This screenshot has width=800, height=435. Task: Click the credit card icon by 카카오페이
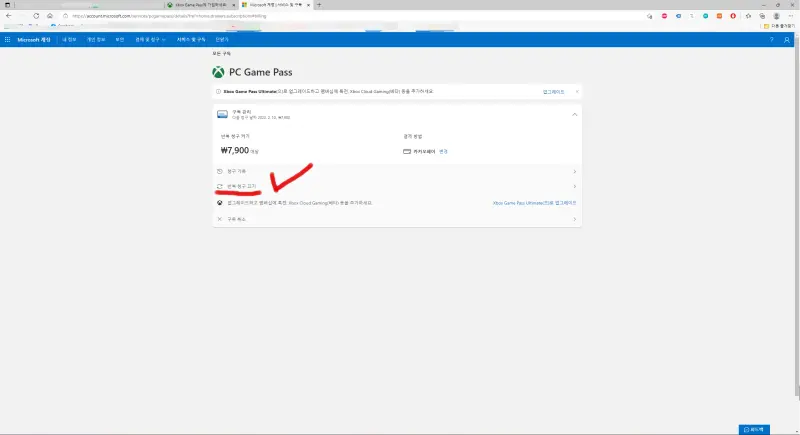pyautogui.click(x=407, y=151)
